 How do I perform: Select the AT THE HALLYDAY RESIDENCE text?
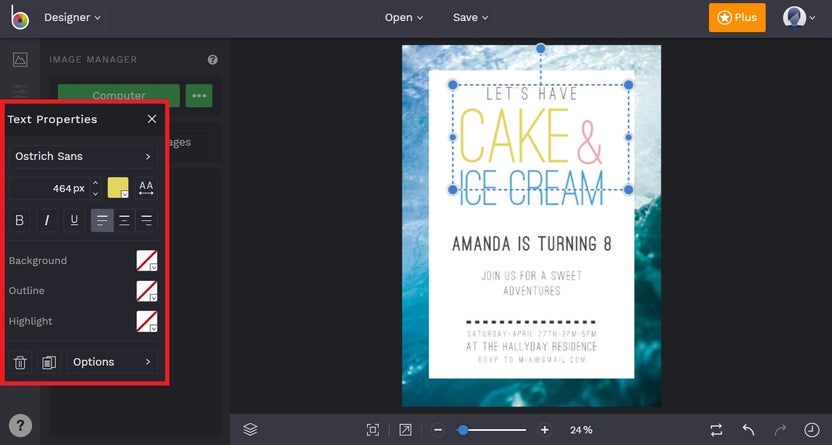coord(531,347)
